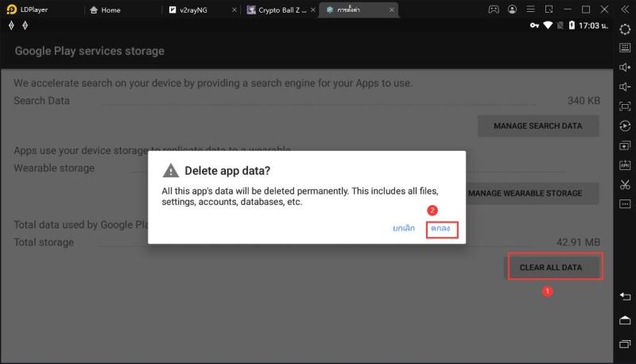Click the scissors screenshot icon

point(625,184)
